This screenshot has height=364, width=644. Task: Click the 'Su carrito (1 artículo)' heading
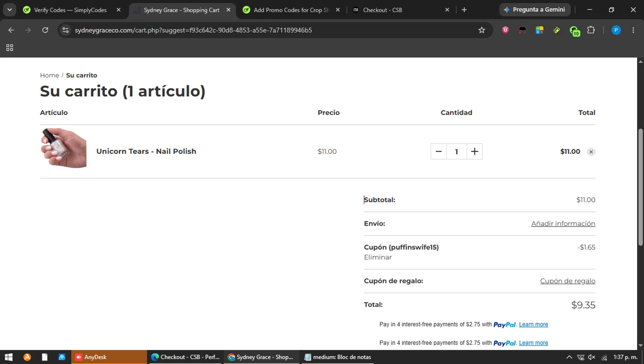coord(123,91)
